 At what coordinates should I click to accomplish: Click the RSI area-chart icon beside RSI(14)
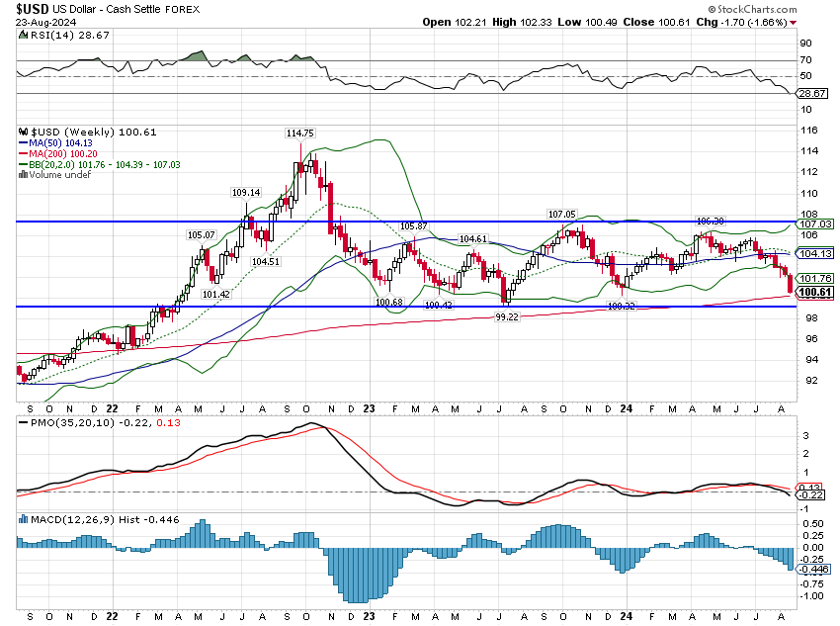pyautogui.click(x=22, y=34)
